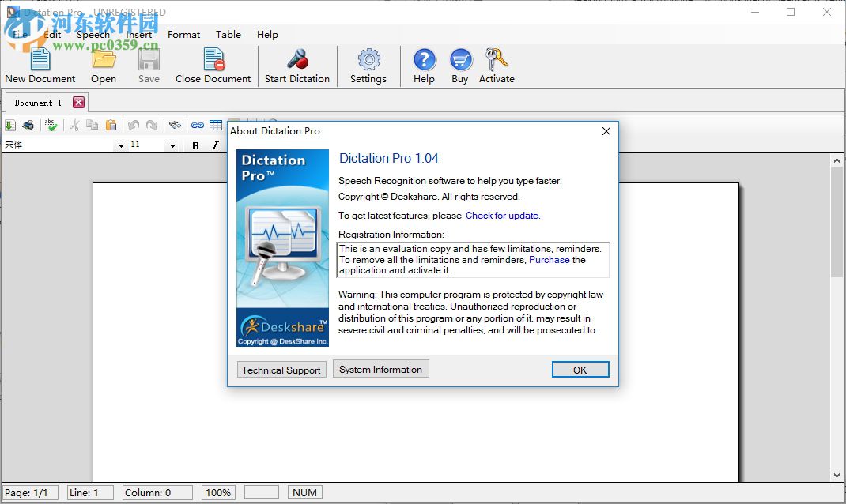The height and width of the screenshot is (504, 846).
Task: Click the Print icon
Action: pos(28,125)
